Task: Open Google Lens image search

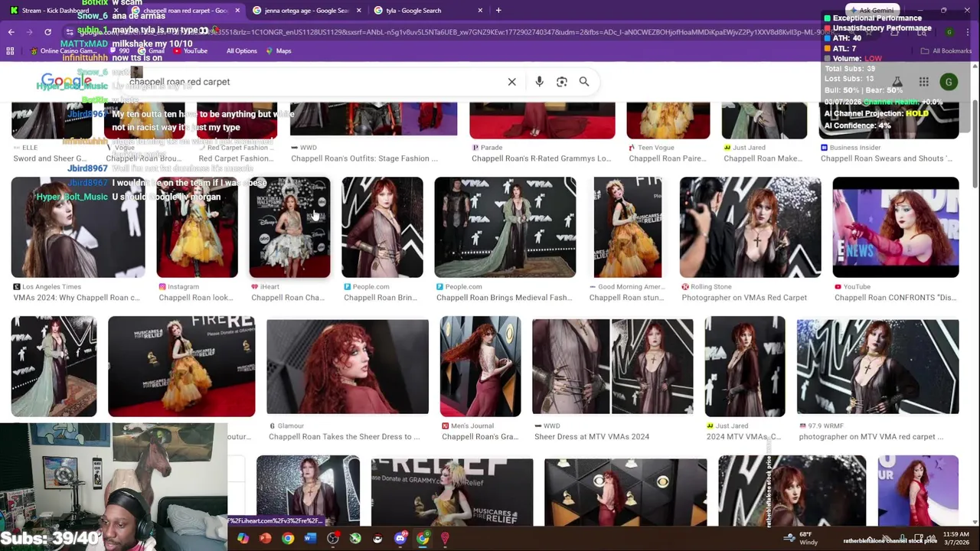Action: 562,82
